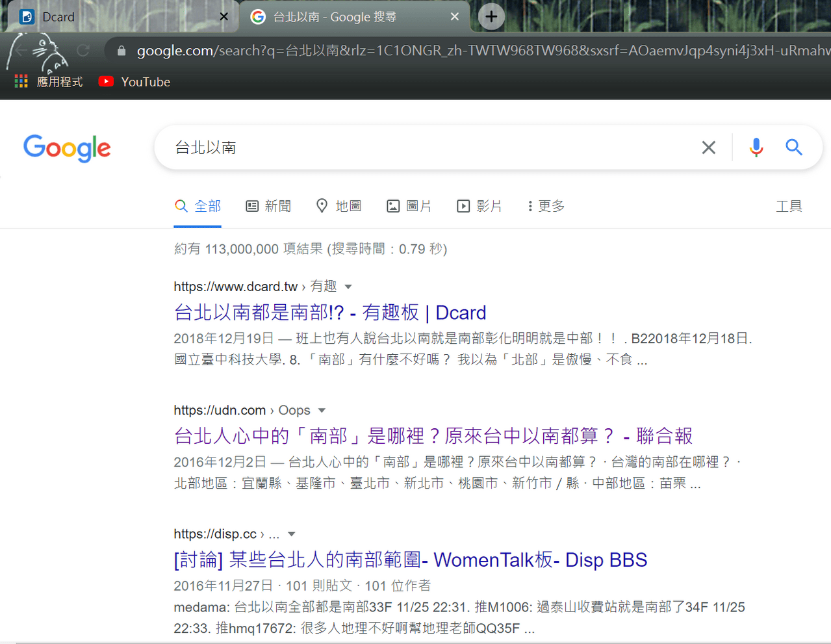Close the Dcard browser tab
Image resolution: width=831 pixels, height=644 pixels.
click(224, 17)
